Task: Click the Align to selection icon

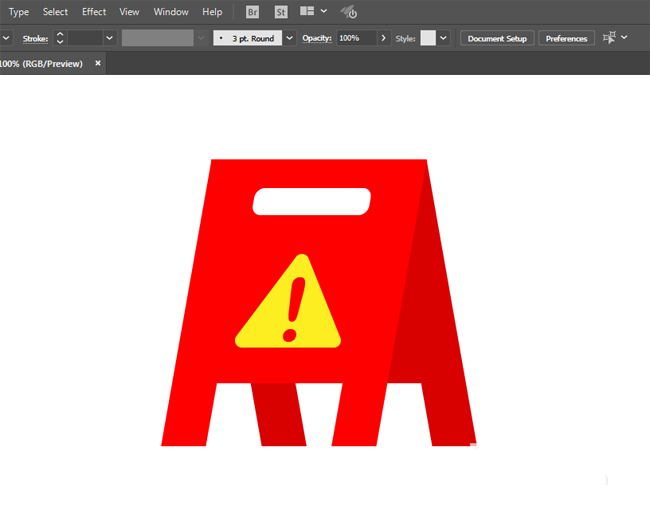Action: 609,38
